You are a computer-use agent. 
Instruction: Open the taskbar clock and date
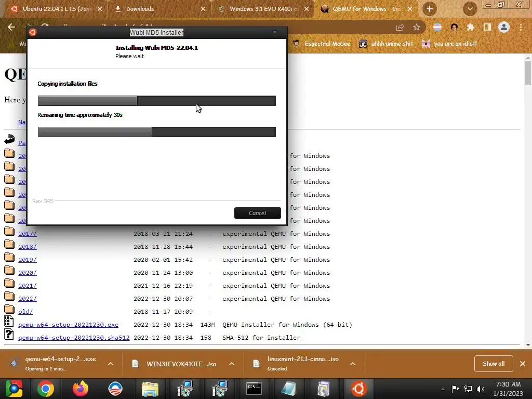click(x=508, y=389)
